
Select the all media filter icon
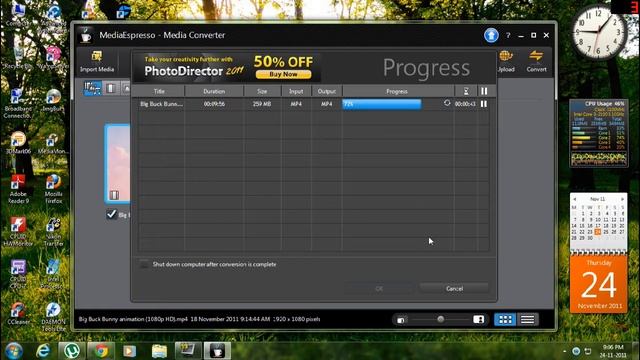click(x=93, y=88)
